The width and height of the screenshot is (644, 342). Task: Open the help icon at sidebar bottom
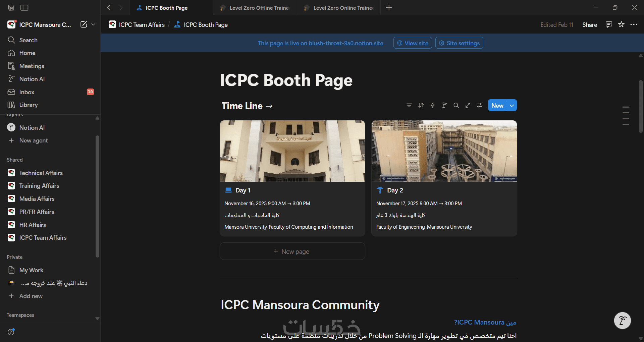click(x=11, y=332)
